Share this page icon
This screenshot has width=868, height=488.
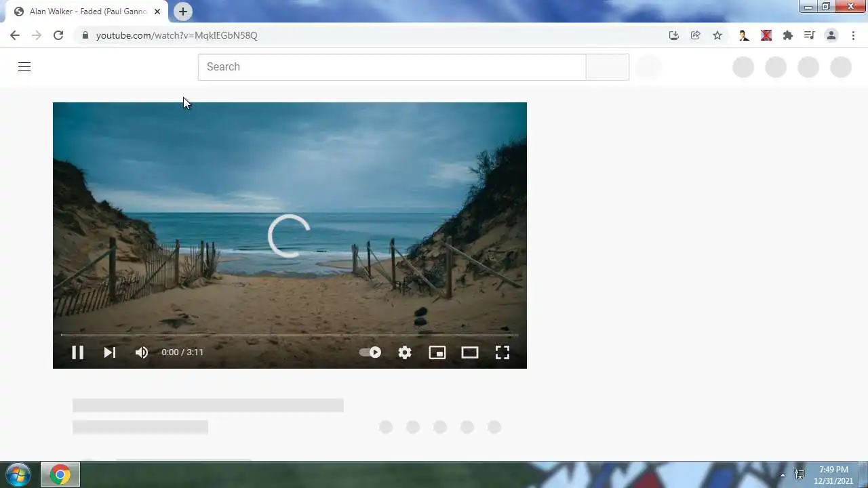coord(695,35)
